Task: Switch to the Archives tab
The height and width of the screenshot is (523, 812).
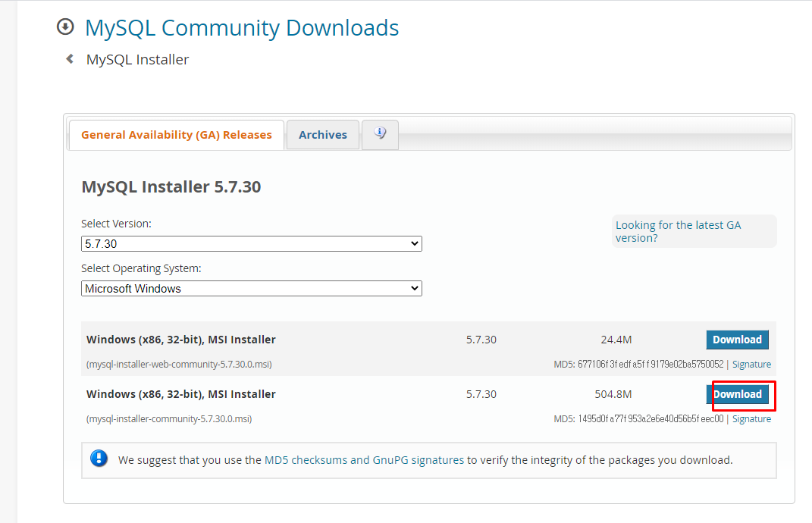Action: point(323,135)
